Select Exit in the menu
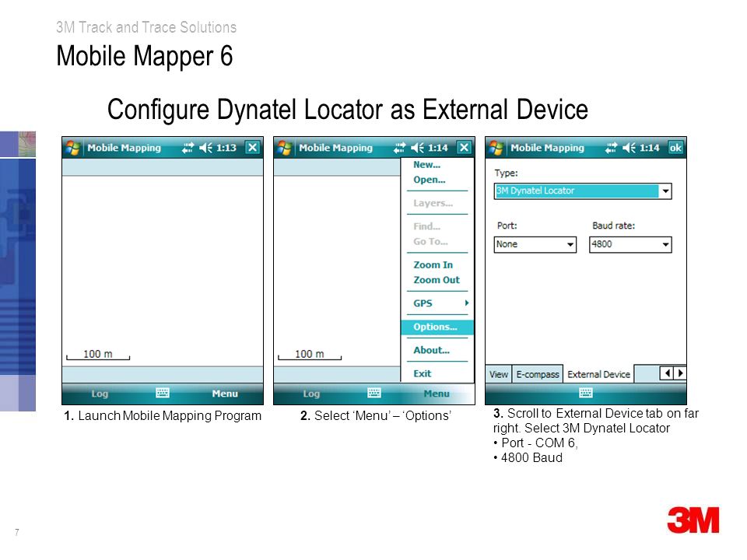This screenshot has width=747, height=560. tap(422, 374)
